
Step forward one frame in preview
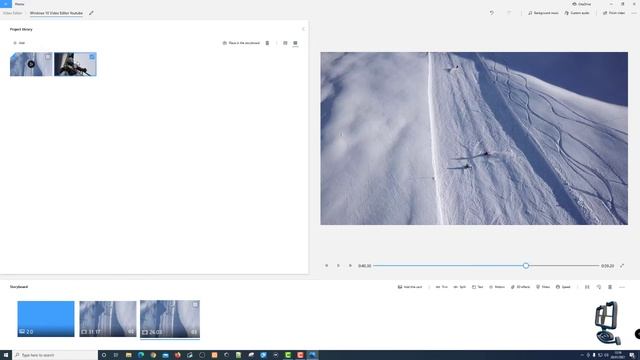[x=350, y=266]
